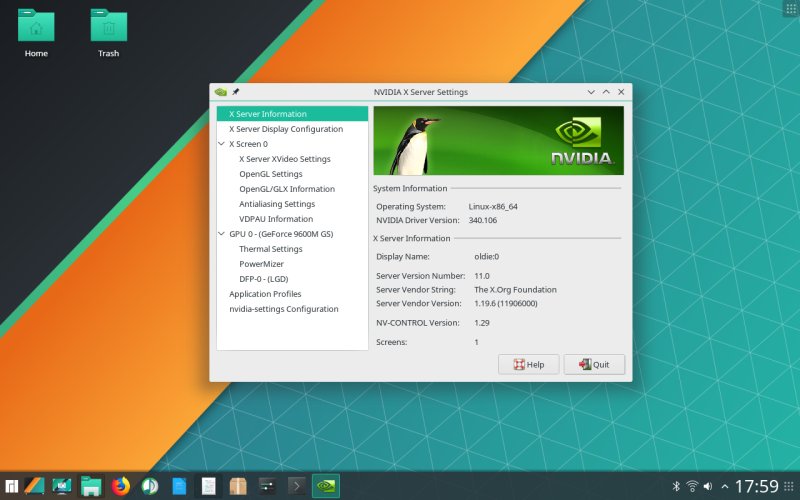Click the NVIDIA X Server Settings title text
Viewport: 800px width, 500px height.
[x=420, y=92]
